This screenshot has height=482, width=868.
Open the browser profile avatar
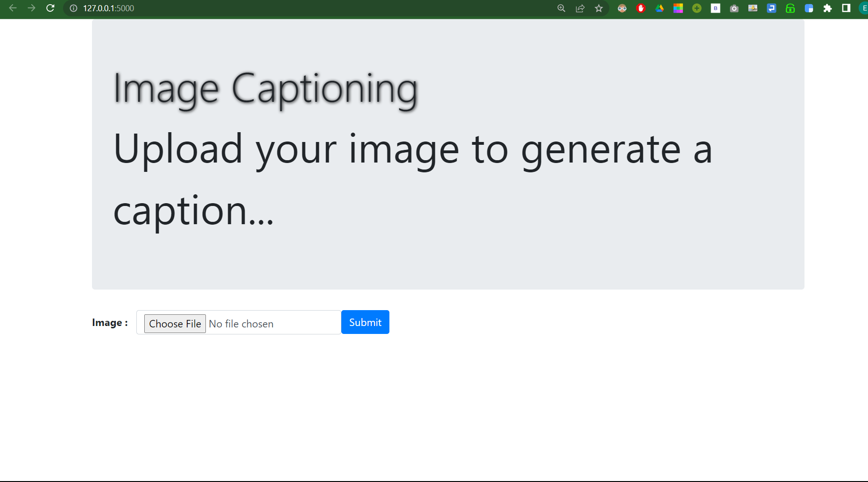coord(863,8)
